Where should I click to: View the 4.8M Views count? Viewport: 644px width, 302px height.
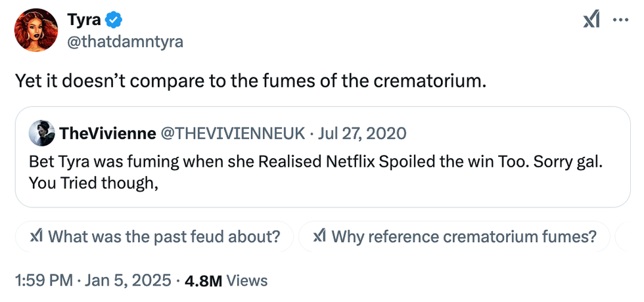click(x=226, y=281)
